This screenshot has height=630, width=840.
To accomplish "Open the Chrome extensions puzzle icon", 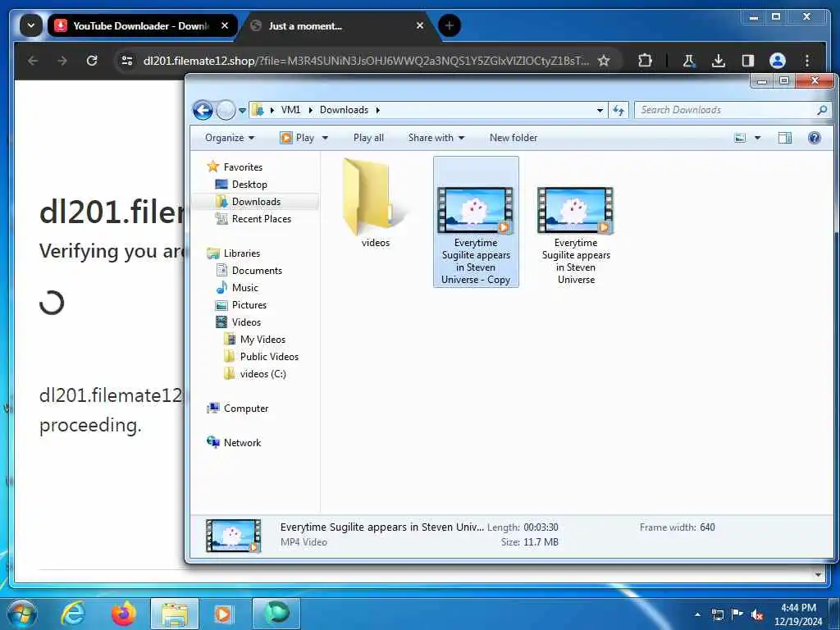I will pyautogui.click(x=645, y=61).
